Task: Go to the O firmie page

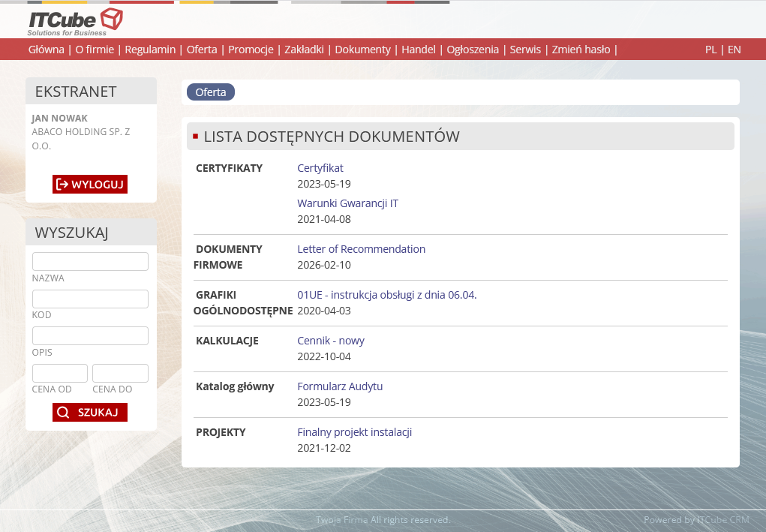Action: [96, 50]
